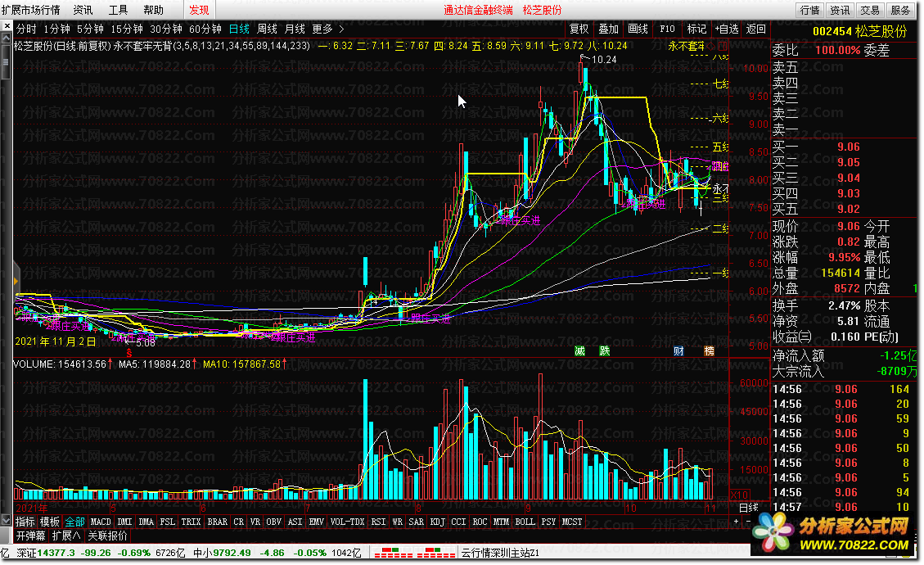924x565 pixels.
Task: Open the 更多 periods dropdown
Action: click(x=322, y=29)
